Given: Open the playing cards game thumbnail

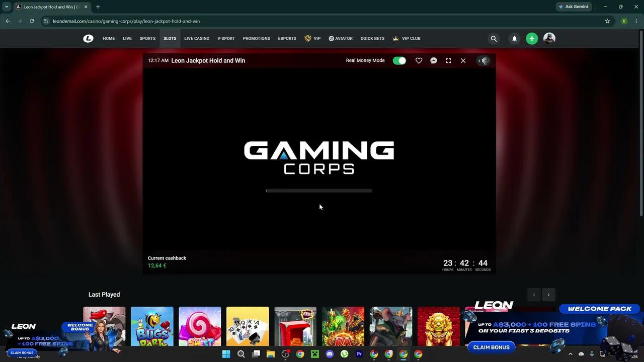Looking at the screenshot, I should tap(248, 326).
